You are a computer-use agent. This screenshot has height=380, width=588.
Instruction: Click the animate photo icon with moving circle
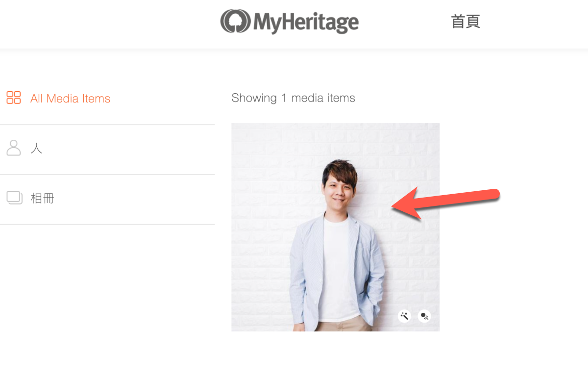(x=424, y=316)
